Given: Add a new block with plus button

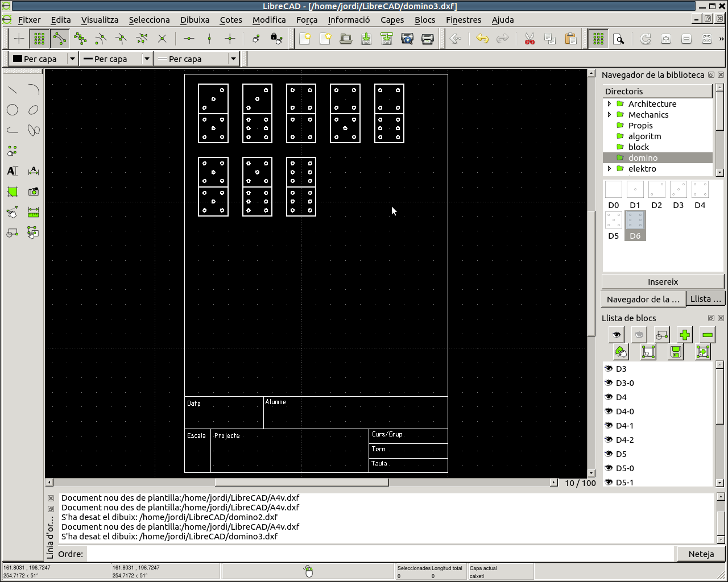Looking at the screenshot, I should pos(685,335).
